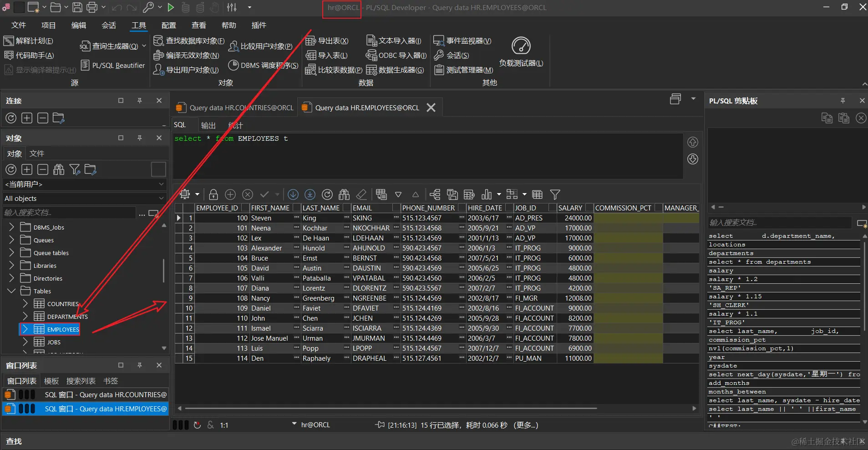The height and width of the screenshot is (450, 868).
Task: Click the Insert record plus icon
Action: (x=230, y=194)
